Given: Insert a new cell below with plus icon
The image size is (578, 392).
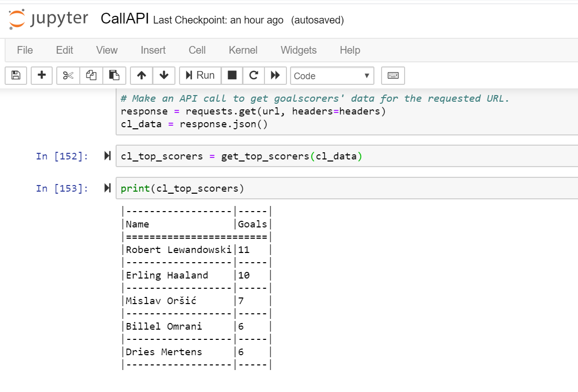Looking at the screenshot, I should pyautogui.click(x=41, y=75).
